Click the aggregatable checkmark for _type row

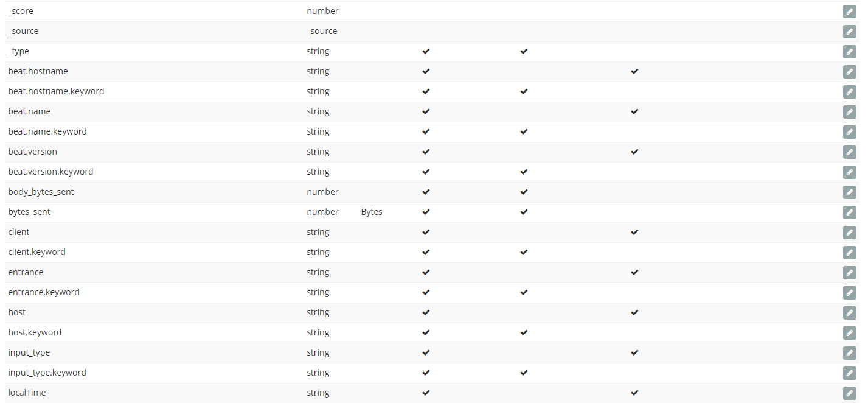[524, 51]
